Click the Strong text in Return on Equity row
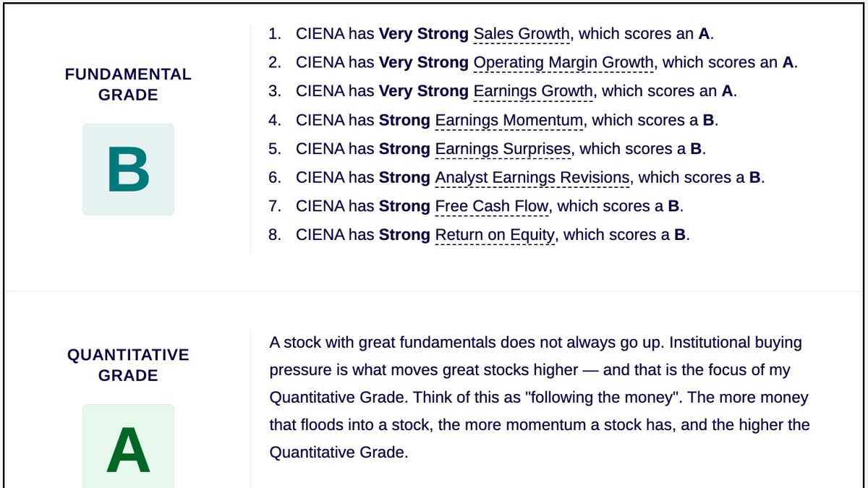Screen dimensions: 868x488 tap(404, 236)
